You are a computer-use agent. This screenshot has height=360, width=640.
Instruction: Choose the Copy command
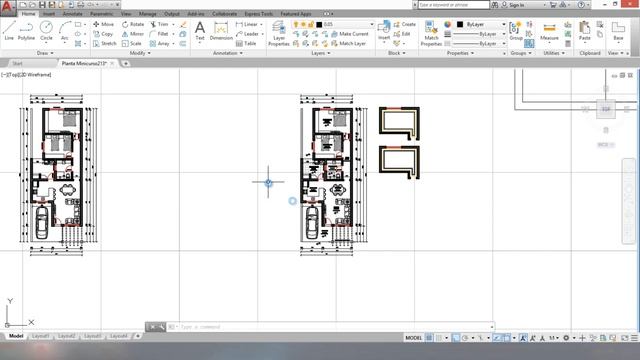tap(103, 34)
